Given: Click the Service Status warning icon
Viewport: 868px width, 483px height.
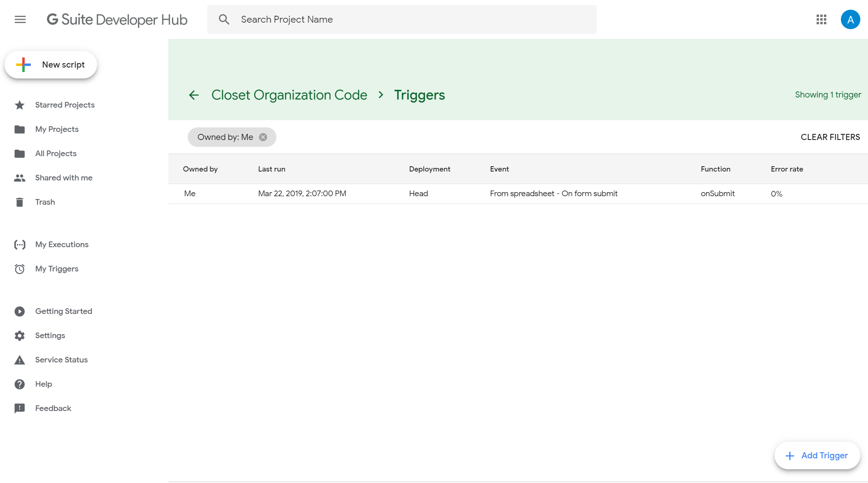Looking at the screenshot, I should [x=19, y=360].
